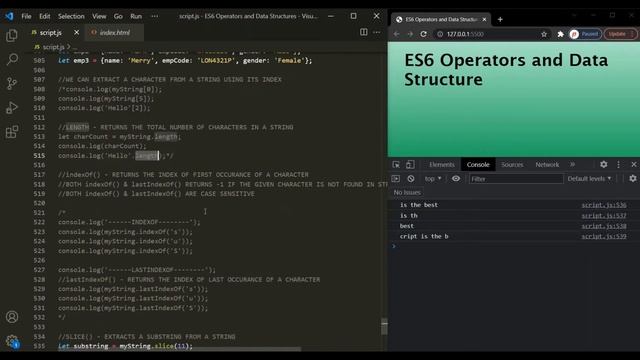
Task: Open the Run and Debug view
Action: [x=12, y=108]
